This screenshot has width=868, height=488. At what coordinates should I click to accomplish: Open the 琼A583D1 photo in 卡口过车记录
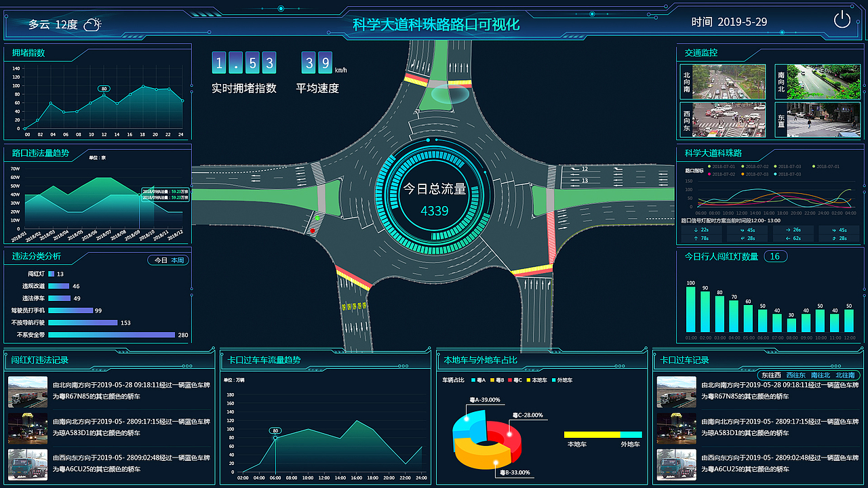677,428
